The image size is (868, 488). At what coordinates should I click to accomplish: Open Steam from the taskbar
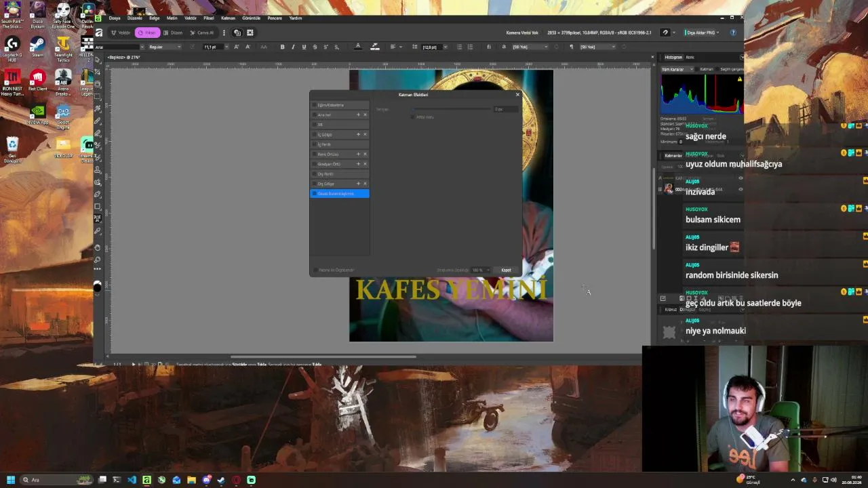pos(221,480)
